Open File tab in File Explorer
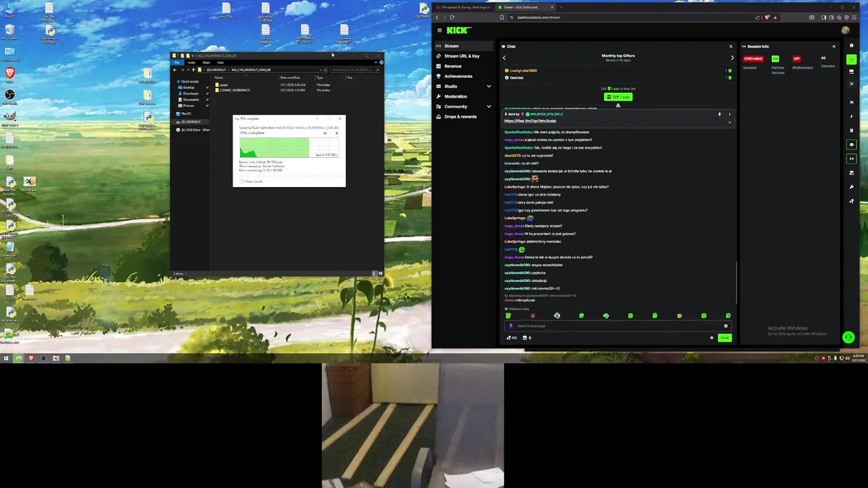Viewport: 868px width, 488px height. [x=177, y=62]
